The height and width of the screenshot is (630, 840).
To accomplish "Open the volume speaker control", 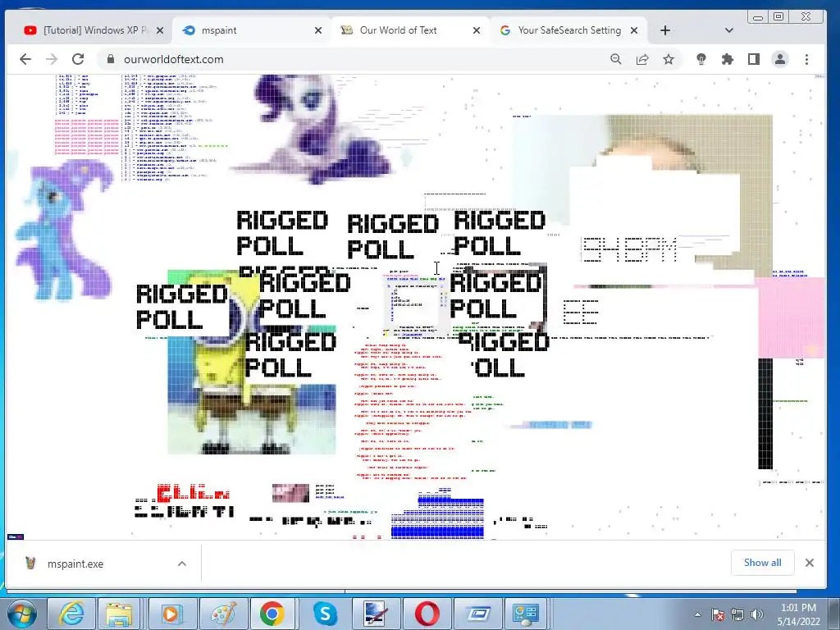I will [x=756, y=614].
